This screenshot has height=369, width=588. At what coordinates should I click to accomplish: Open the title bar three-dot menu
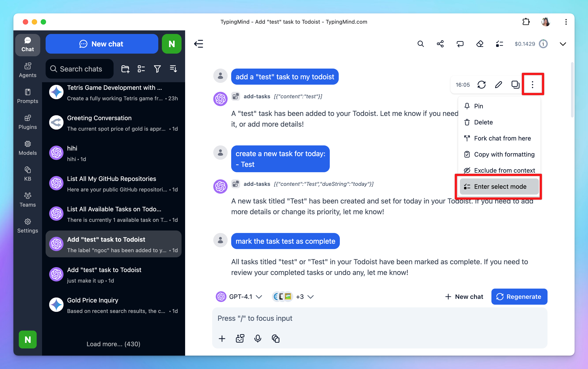[x=566, y=22]
